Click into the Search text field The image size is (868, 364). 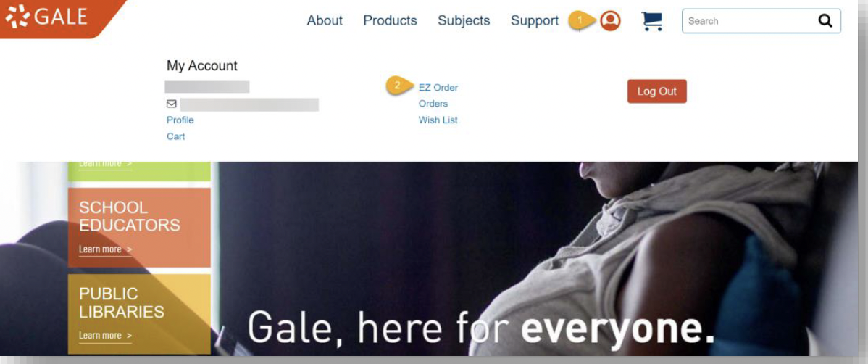click(750, 21)
